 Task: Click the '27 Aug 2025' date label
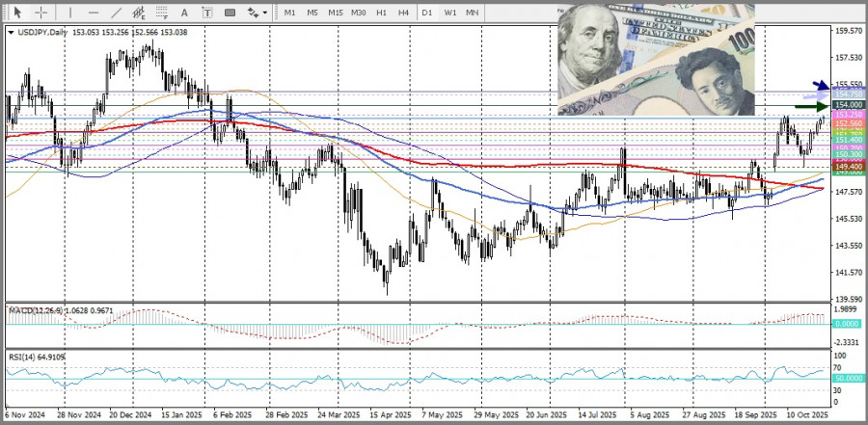(x=704, y=415)
